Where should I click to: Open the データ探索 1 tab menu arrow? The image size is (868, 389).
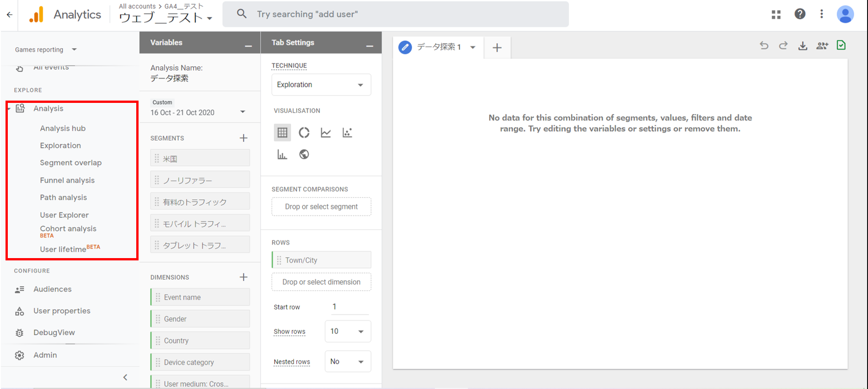click(473, 47)
